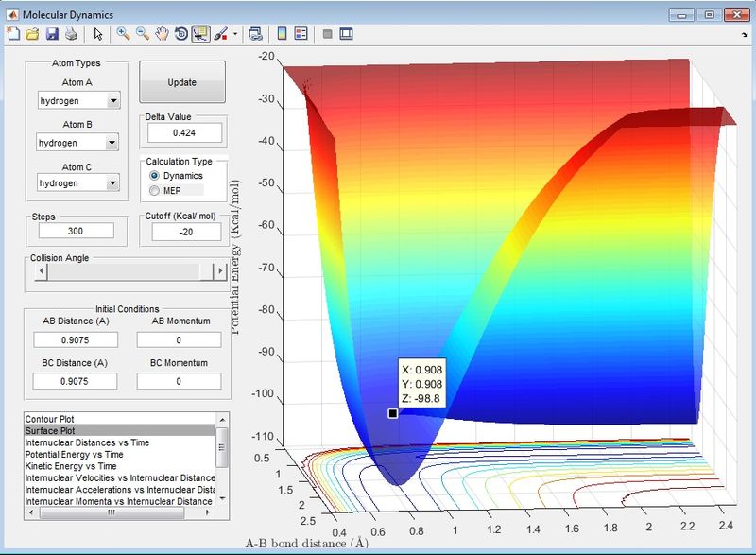Click the Collision Angle slider right arrow
756x555 pixels.
pyautogui.click(x=219, y=271)
